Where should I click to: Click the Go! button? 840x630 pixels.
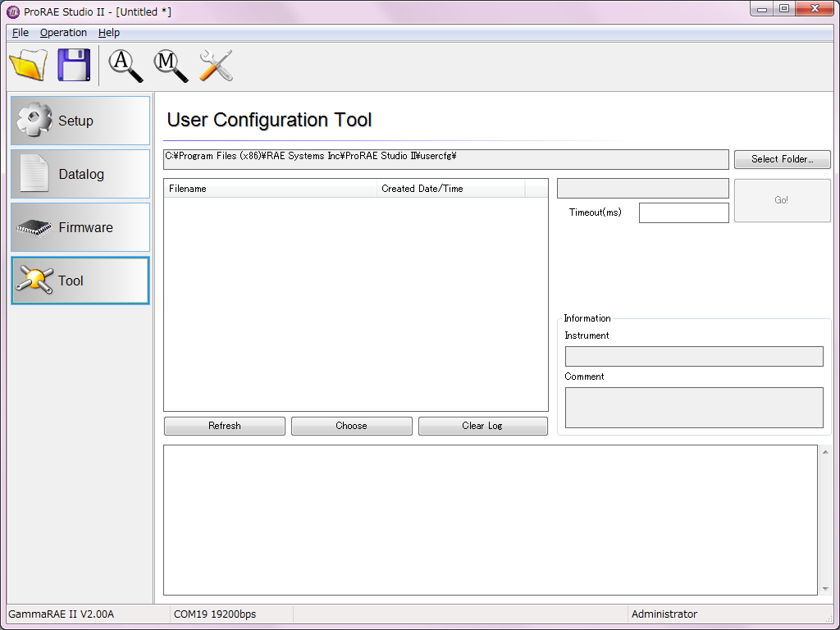[x=782, y=200]
